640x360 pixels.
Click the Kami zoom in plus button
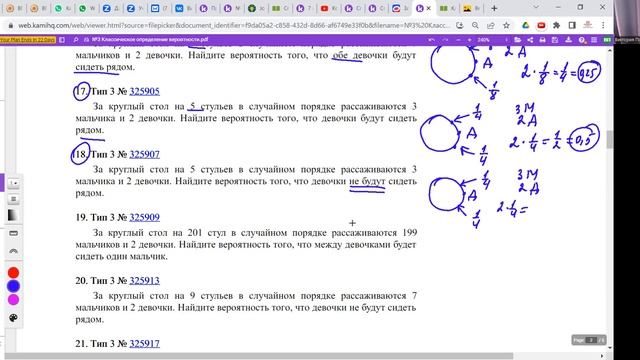469,40
